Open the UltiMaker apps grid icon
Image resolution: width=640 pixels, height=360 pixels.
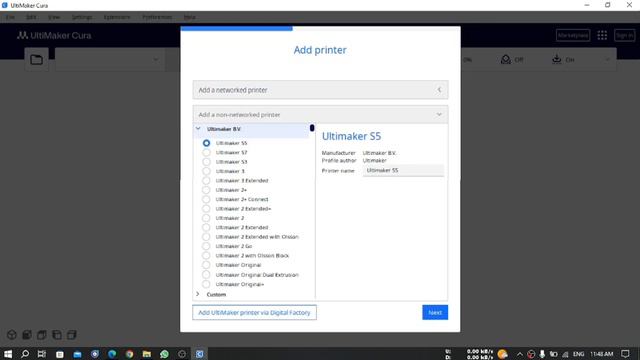[602, 36]
